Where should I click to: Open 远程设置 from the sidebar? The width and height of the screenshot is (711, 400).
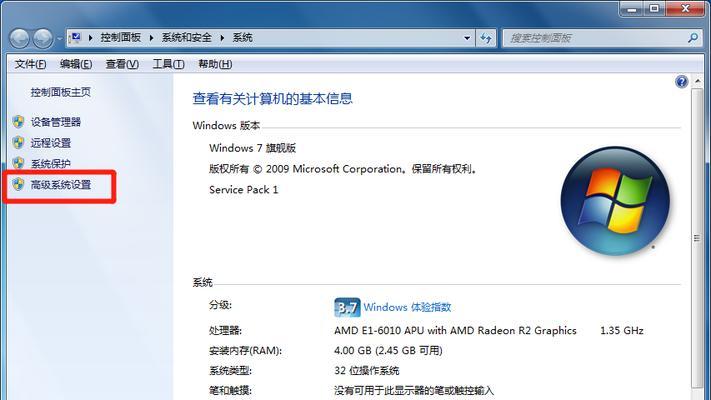pyautogui.click(x=51, y=143)
